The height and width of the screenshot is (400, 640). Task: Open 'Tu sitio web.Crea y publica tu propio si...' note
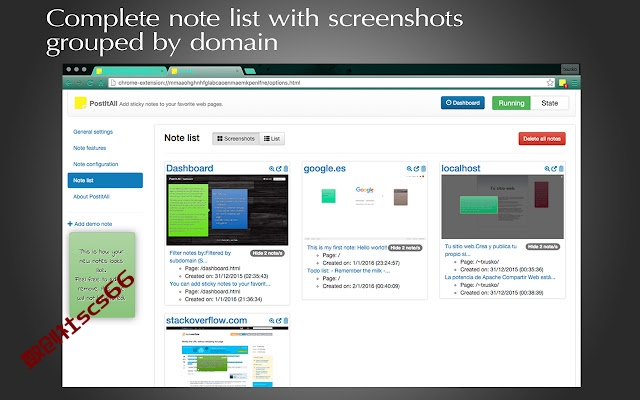480,250
